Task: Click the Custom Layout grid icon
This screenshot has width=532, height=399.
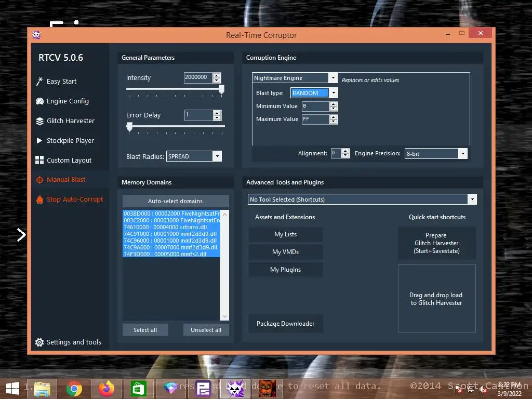Action: pos(39,160)
